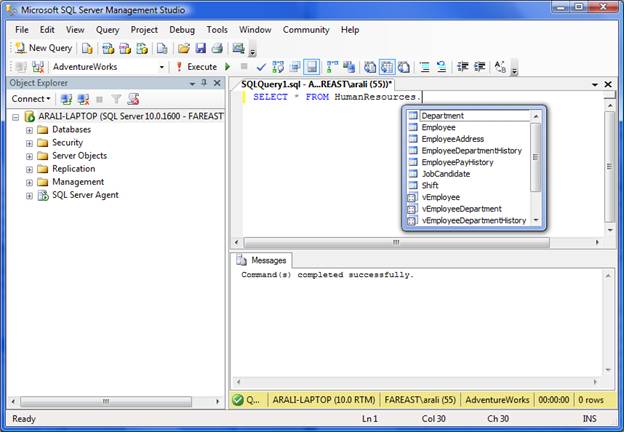Click the Execute button
Image resolution: width=624 pixels, height=432 pixels.
(197, 67)
